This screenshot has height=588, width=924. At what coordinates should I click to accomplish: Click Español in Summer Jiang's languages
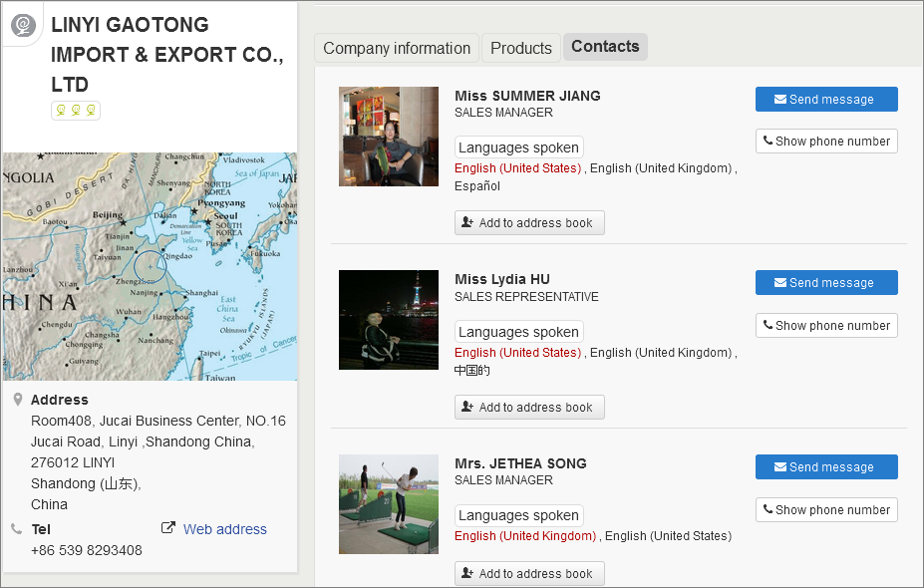(477, 186)
